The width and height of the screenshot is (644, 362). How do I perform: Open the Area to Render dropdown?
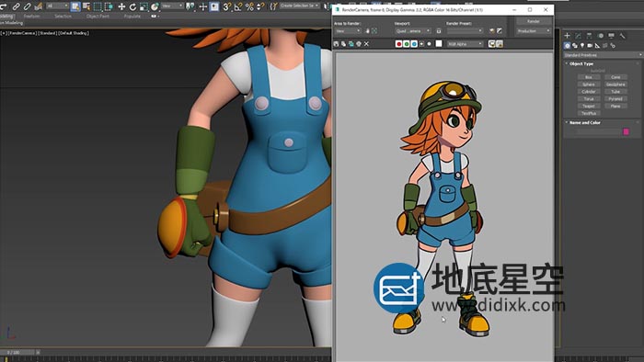click(x=348, y=31)
